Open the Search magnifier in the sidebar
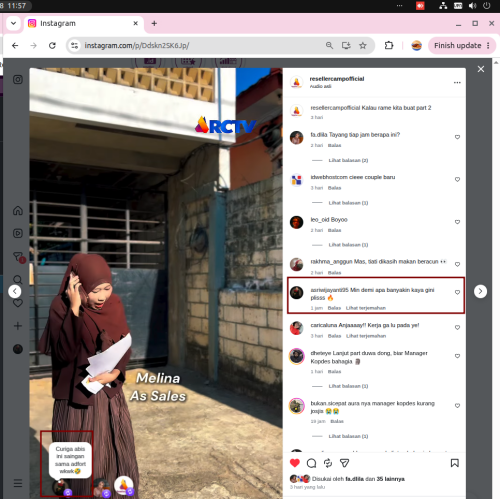 point(18,279)
